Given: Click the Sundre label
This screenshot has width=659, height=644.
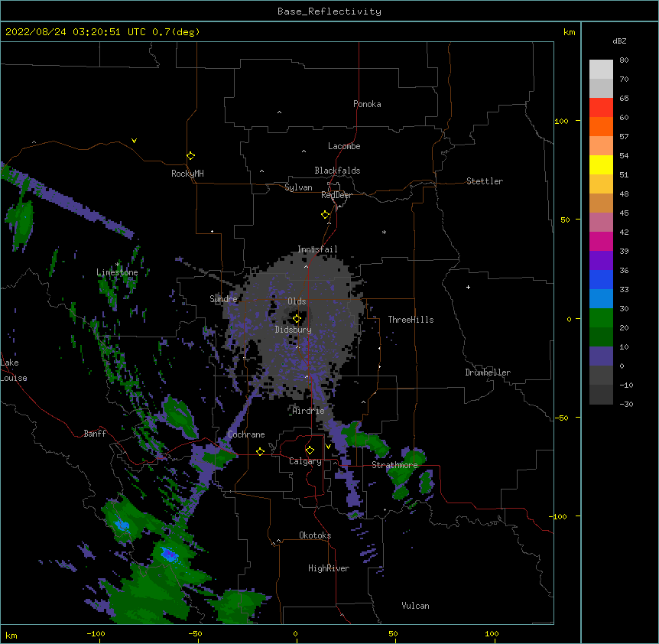Looking at the screenshot, I should pyautogui.click(x=223, y=299).
